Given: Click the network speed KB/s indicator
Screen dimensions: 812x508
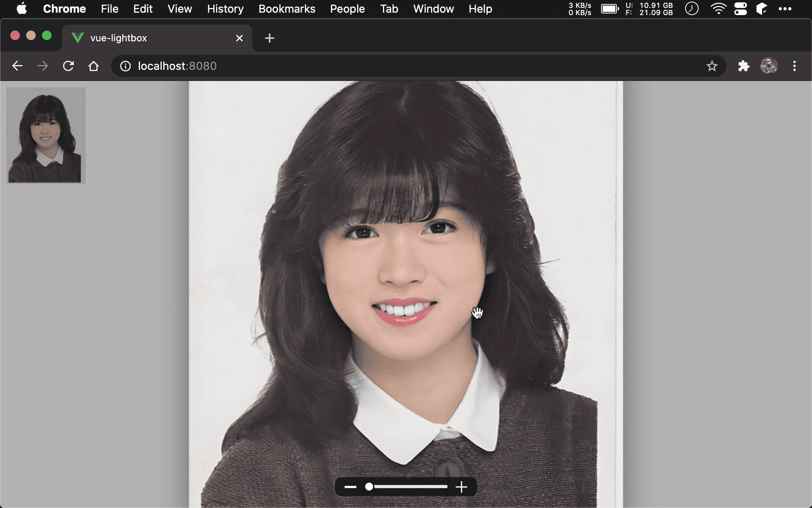Looking at the screenshot, I should point(580,9).
